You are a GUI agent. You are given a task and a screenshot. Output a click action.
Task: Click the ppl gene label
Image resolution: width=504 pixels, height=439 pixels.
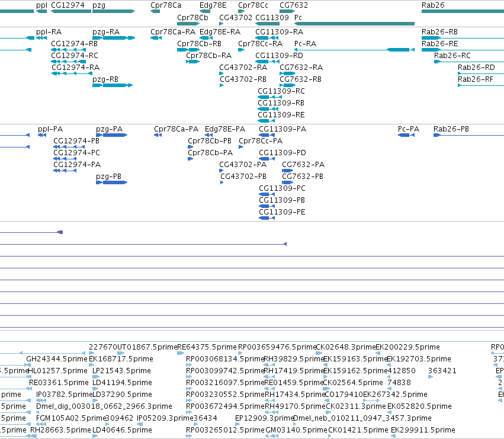pyautogui.click(x=42, y=5)
